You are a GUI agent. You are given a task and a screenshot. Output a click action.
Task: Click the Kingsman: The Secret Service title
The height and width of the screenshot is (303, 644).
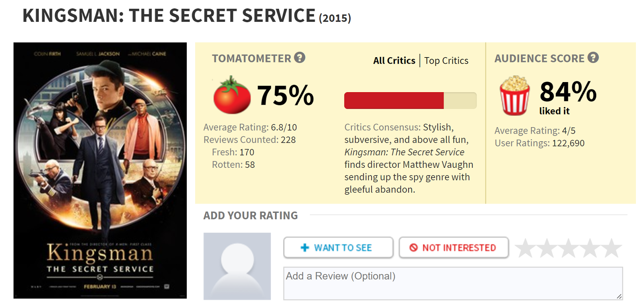coord(169,16)
